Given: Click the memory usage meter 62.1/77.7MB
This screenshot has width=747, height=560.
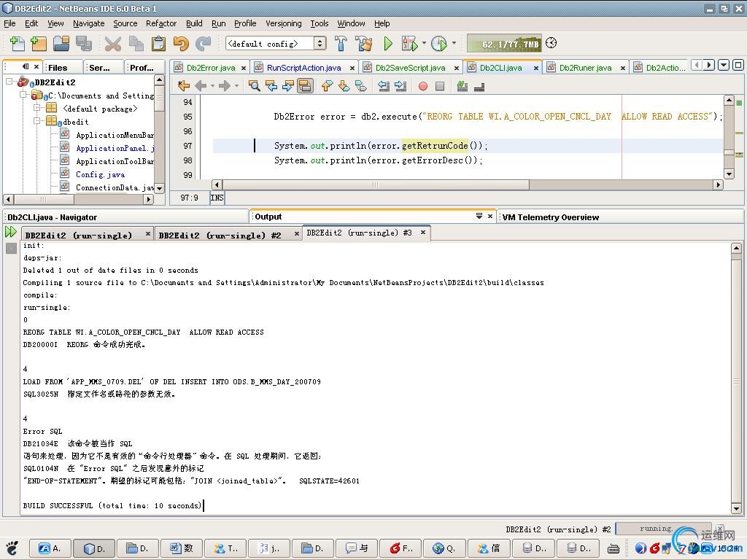Looking at the screenshot, I should pyautogui.click(x=505, y=43).
